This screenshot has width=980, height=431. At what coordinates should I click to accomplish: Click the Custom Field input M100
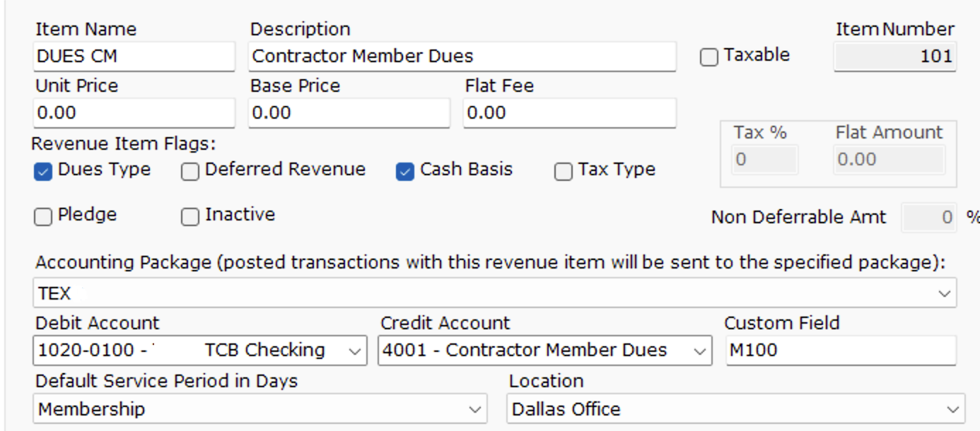pyautogui.click(x=841, y=350)
